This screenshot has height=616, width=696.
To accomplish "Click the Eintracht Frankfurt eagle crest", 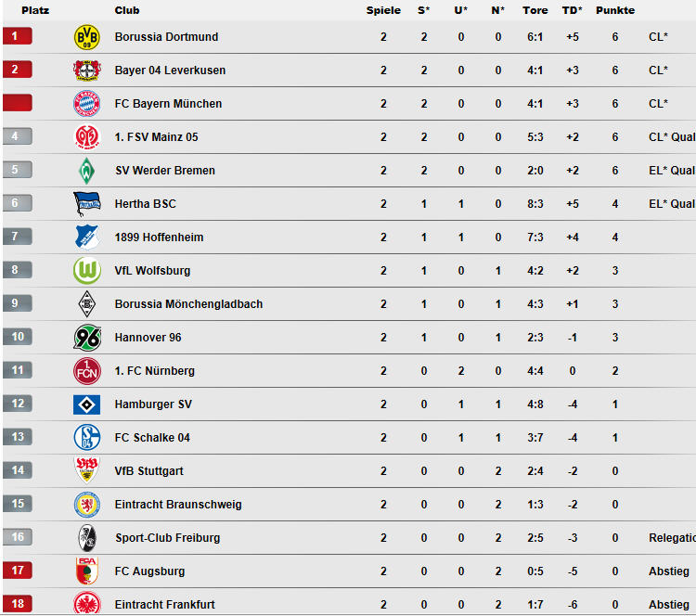I will tap(86, 604).
